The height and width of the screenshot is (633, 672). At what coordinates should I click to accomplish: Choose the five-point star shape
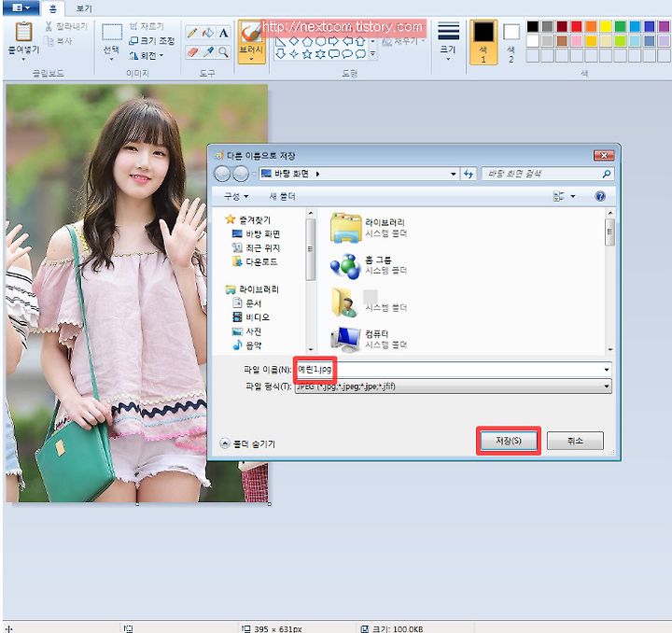pyautogui.click(x=307, y=53)
